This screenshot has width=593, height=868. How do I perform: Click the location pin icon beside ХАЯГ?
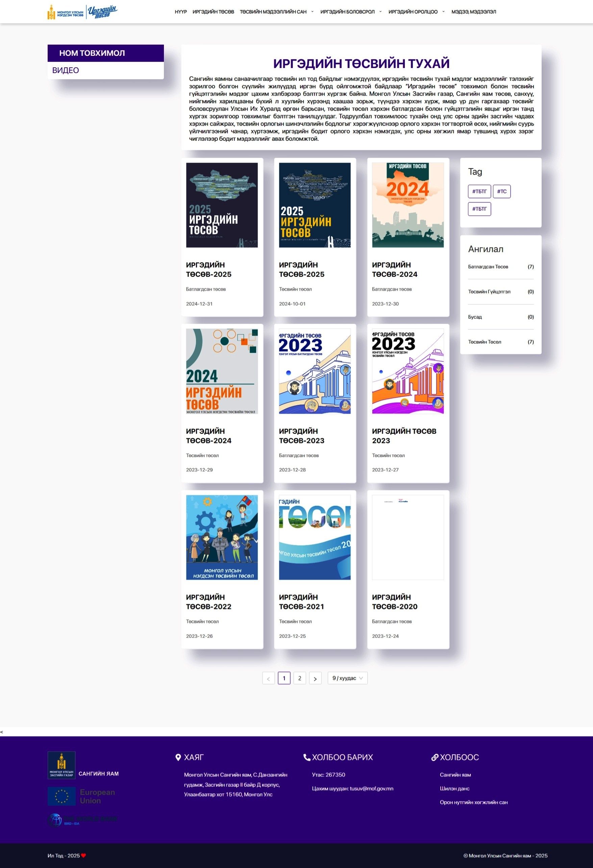coord(178,757)
